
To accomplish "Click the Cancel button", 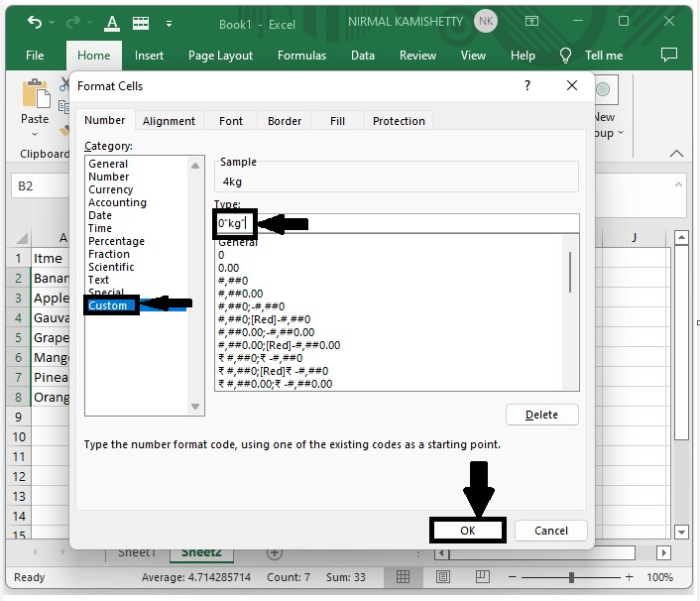I will tap(551, 530).
